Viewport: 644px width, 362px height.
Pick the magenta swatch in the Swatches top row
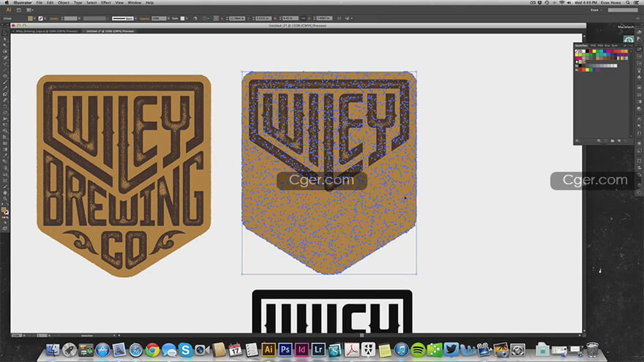pos(608,51)
